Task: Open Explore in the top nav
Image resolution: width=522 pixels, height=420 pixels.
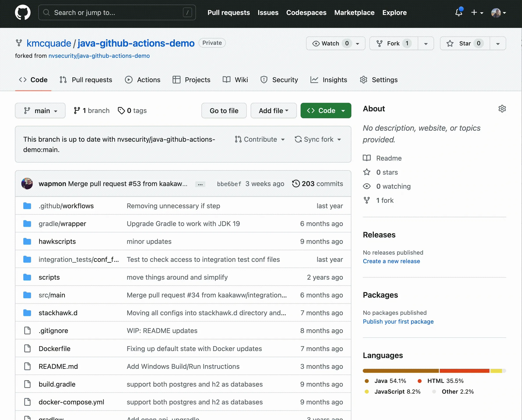Action: point(394,13)
